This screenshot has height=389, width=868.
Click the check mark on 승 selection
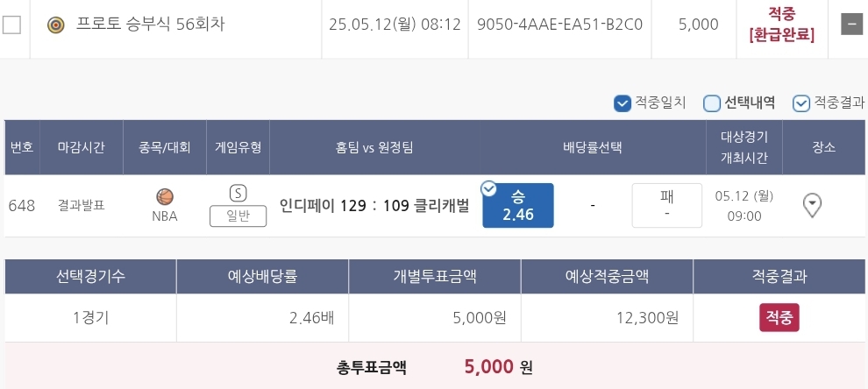pyautogui.click(x=489, y=189)
